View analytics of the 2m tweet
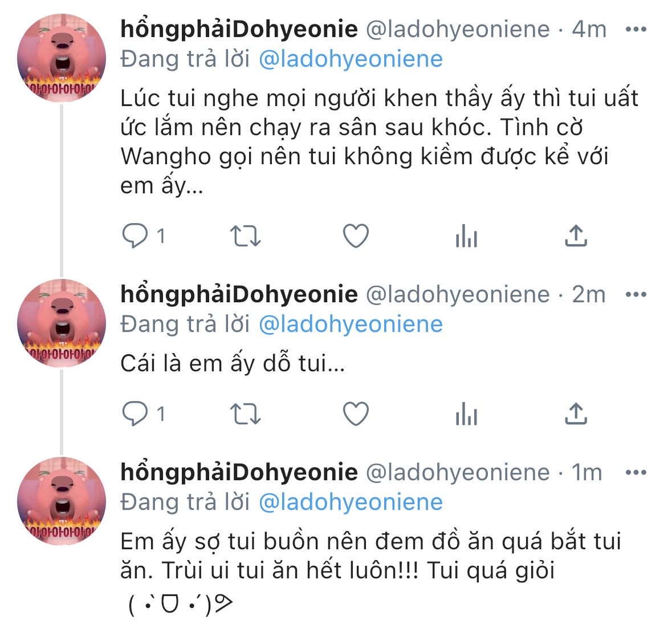672x628 pixels. click(x=466, y=414)
